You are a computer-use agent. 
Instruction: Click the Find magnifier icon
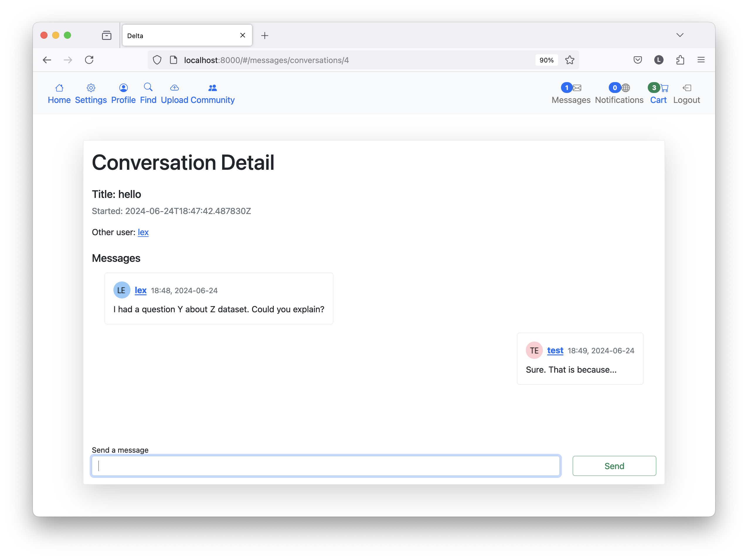tap(148, 87)
